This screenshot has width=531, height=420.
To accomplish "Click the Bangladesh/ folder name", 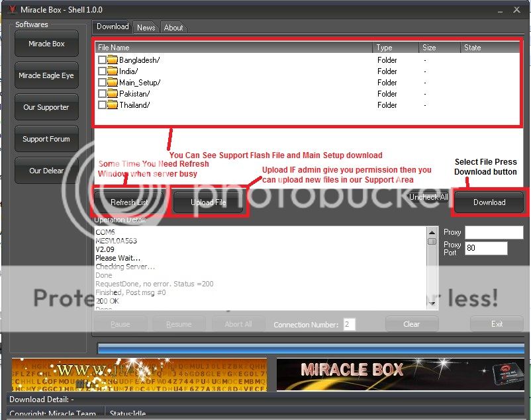I will (140, 60).
